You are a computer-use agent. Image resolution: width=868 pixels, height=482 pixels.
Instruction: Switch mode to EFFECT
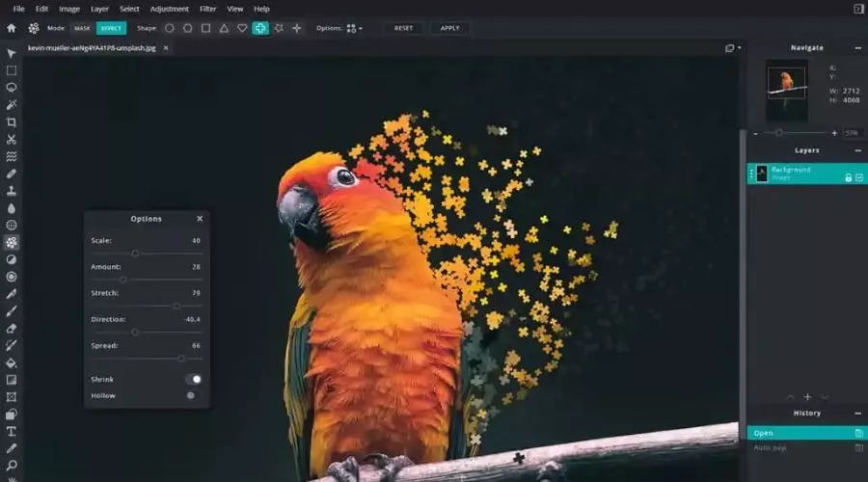coord(111,28)
